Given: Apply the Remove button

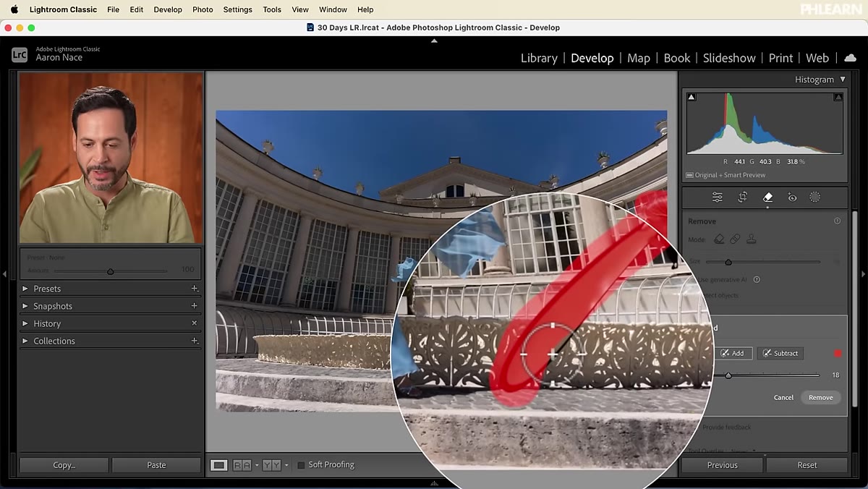Looking at the screenshot, I should [x=820, y=397].
